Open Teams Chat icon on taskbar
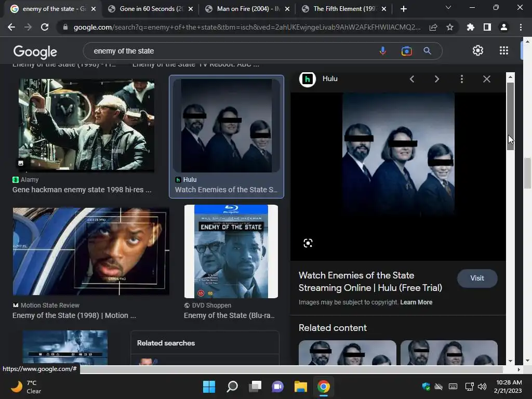 click(x=277, y=387)
